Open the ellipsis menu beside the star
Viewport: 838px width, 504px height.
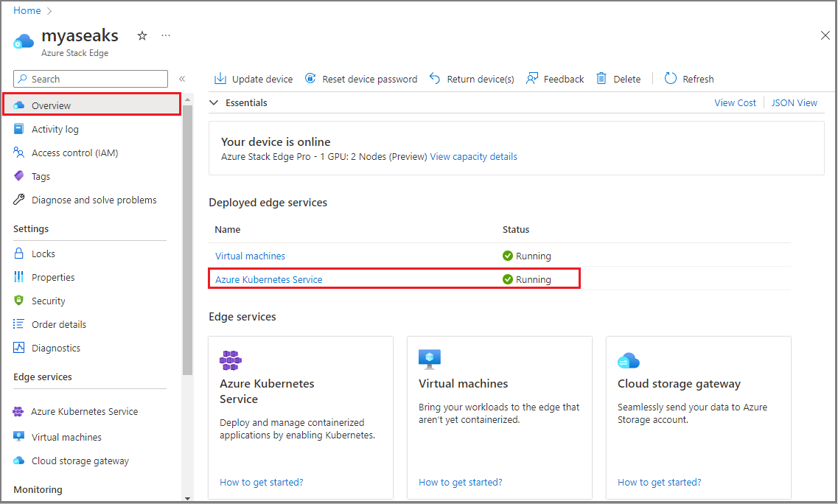(165, 35)
